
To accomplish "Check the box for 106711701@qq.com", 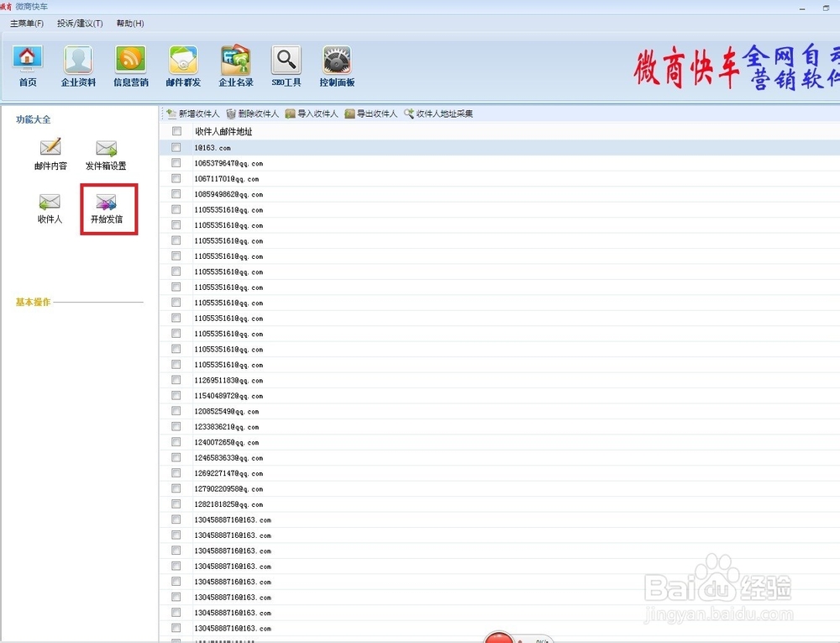I will coord(176,178).
